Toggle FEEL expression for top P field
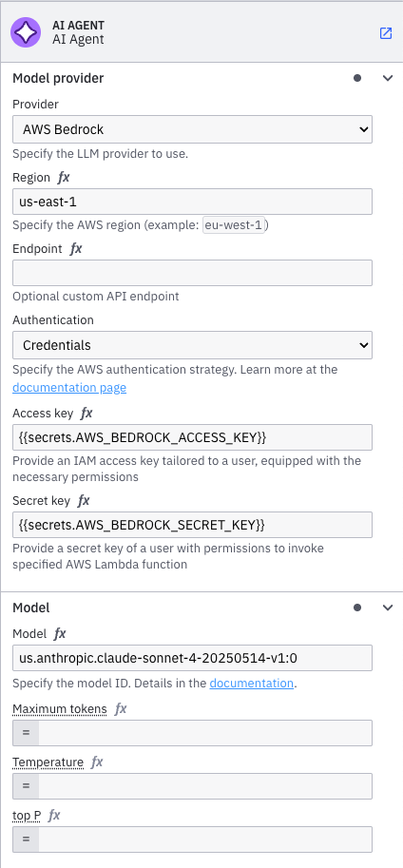The image size is (403, 868). 54,816
